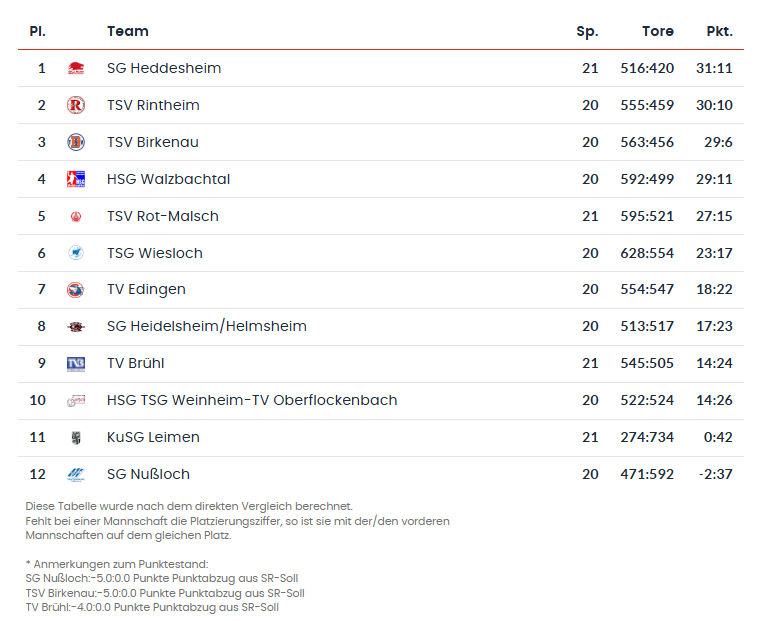The height and width of the screenshot is (621, 769).
Task: Click the SG Nußloch team logo
Action: 76,474
